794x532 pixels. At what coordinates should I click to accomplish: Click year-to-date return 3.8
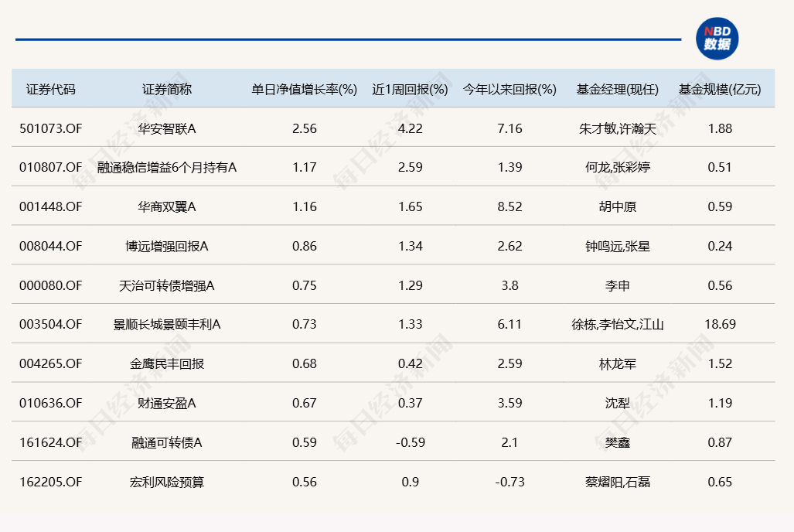510,286
